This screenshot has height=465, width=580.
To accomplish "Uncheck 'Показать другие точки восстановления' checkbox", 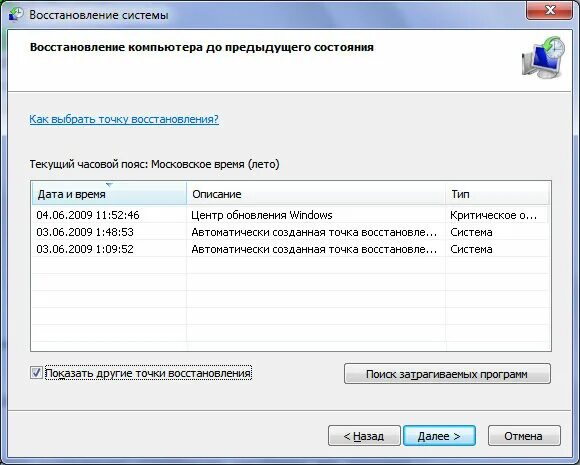I will pos(36,373).
